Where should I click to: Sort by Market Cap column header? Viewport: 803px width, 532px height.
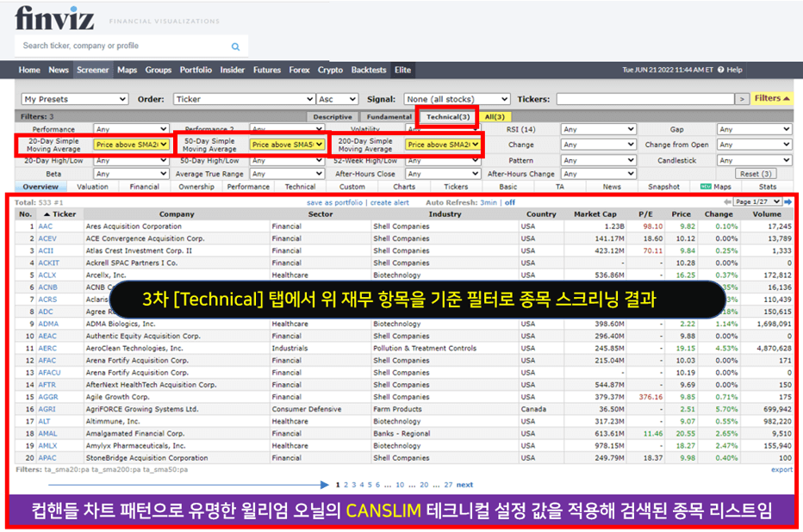[x=595, y=214]
